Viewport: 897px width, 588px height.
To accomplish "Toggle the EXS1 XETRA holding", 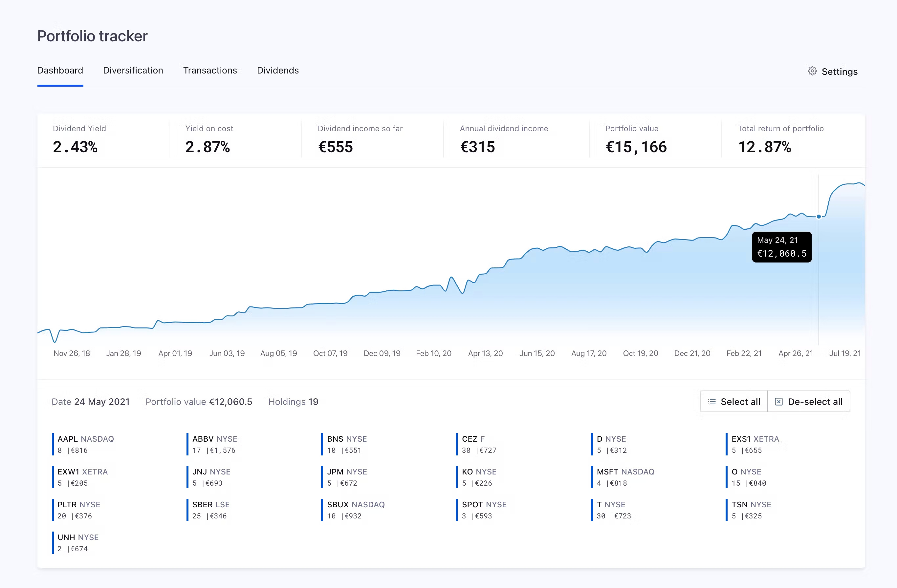I will [x=755, y=444].
